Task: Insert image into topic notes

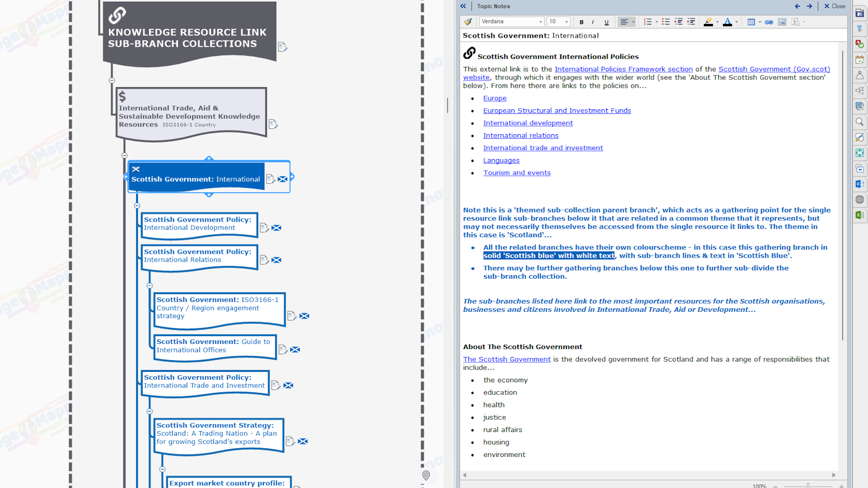Action: [x=782, y=22]
